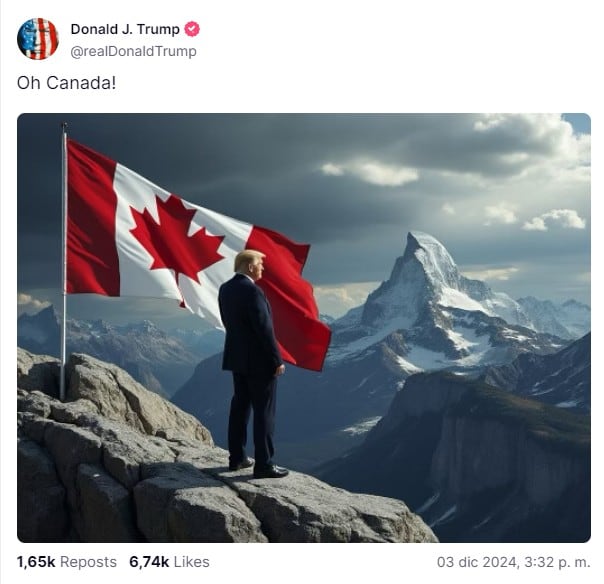Click the pink verified checkmark badge
The width and height of the screenshot is (604, 584).
click(x=192, y=29)
